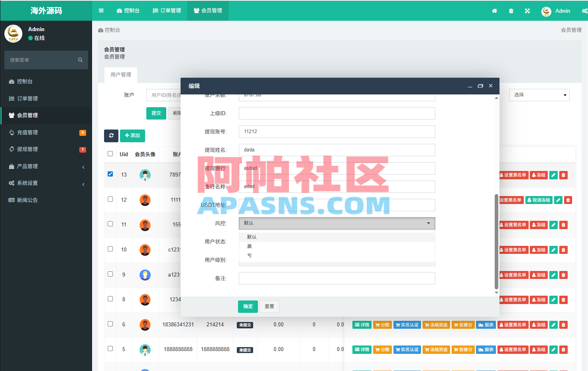Select the header checkbox to select all members
The height and width of the screenshot is (371, 588).
[110, 154]
